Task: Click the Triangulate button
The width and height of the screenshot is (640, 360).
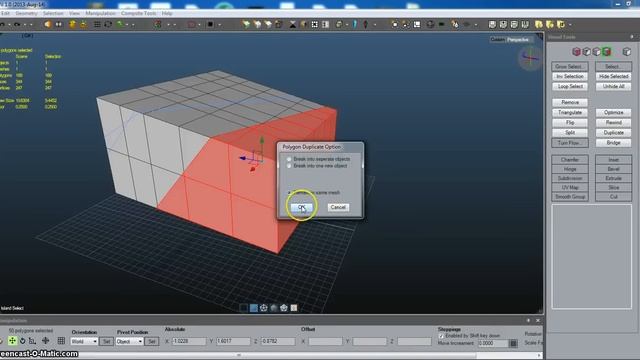Action: 570,113
